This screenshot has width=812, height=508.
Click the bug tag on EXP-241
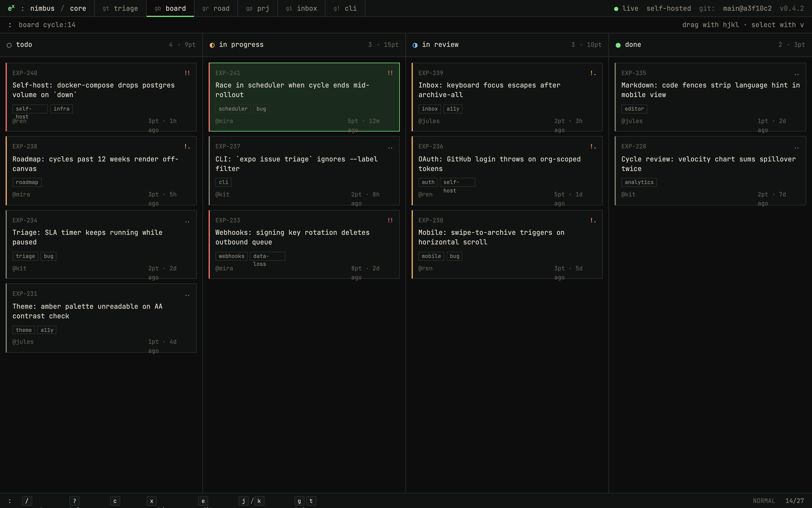pyautogui.click(x=261, y=109)
